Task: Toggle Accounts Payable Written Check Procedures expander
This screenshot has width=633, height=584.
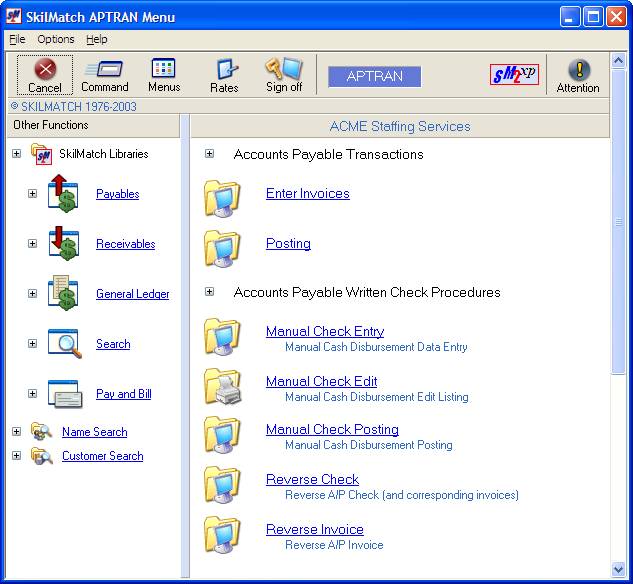Action: tap(209, 292)
